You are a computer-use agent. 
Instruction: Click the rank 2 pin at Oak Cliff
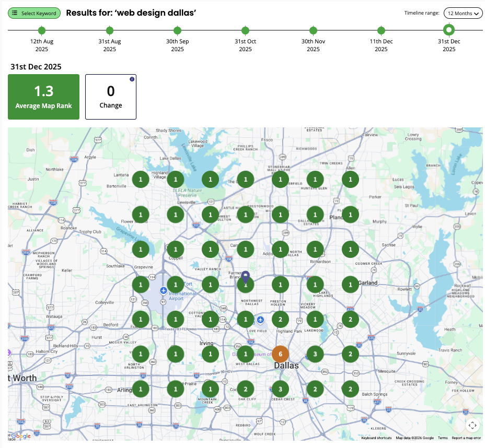pyautogui.click(x=246, y=389)
